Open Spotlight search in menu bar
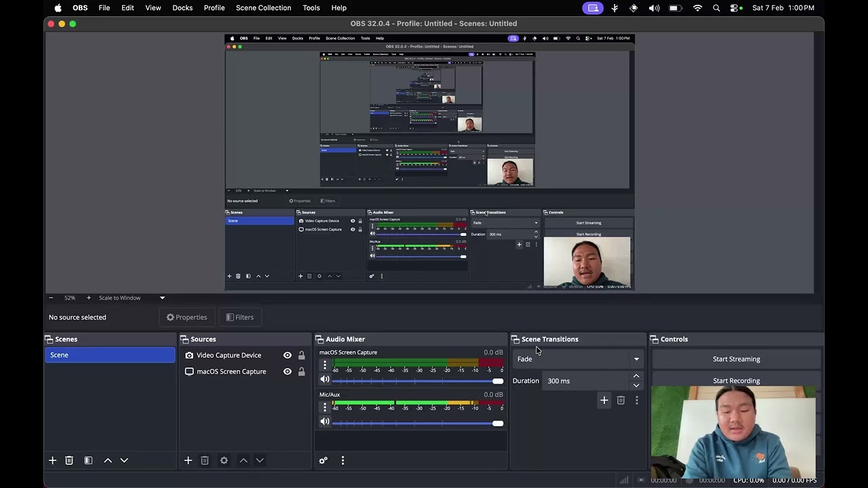The width and height of the screenshot is (868, 488). pos(716,8)
